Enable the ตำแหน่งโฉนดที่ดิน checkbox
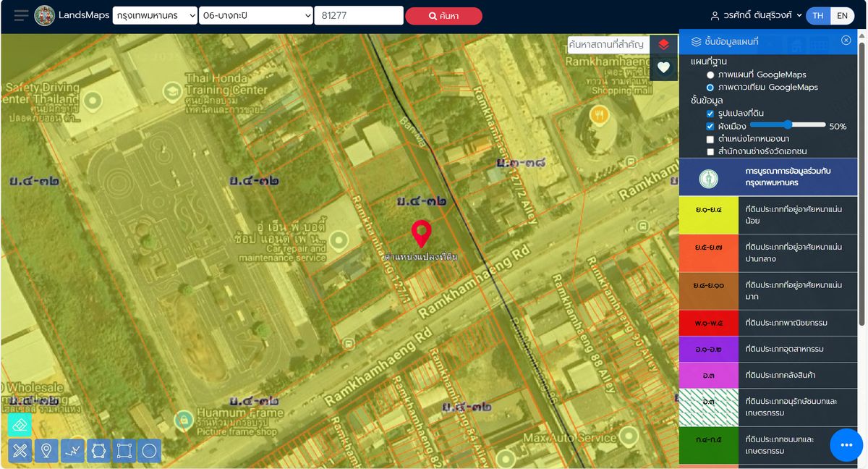This screenshot has width=868, height=469. click(x=711, y=138)
